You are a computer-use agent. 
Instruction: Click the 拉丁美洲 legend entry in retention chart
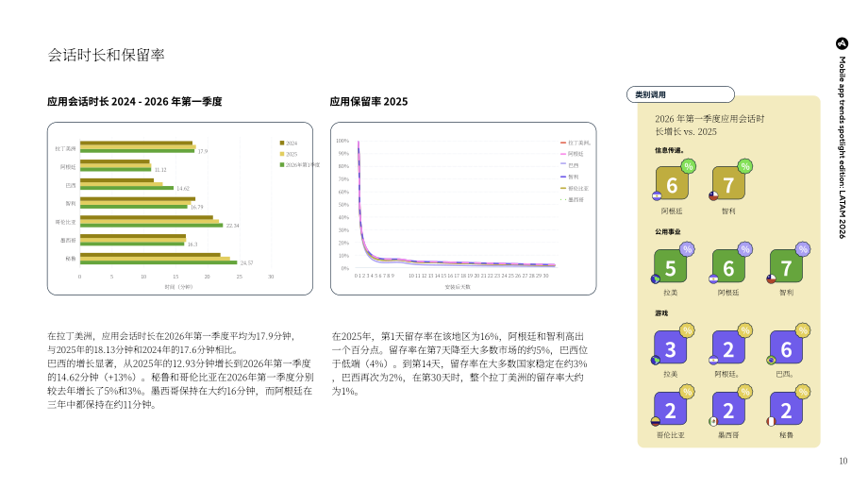576,143
